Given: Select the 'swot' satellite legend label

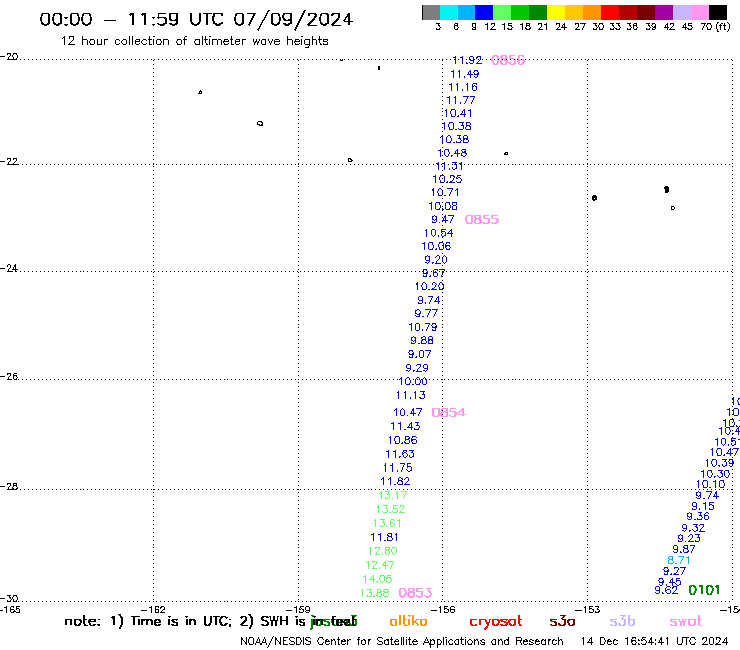Looking at the screenshot, I should 686,622.
